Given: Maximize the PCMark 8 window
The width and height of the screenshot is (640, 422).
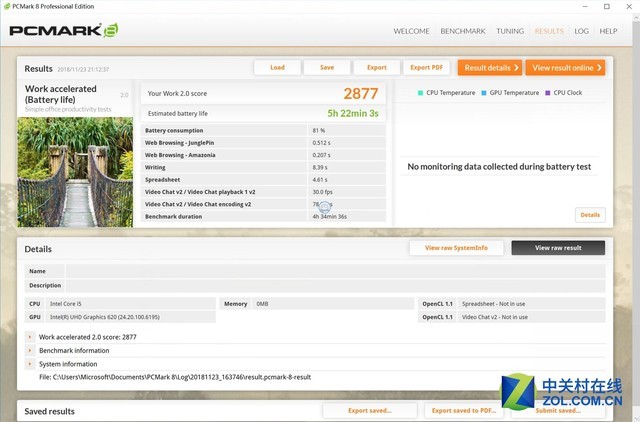Looking at the screenshot, I should tap(607, 7).
